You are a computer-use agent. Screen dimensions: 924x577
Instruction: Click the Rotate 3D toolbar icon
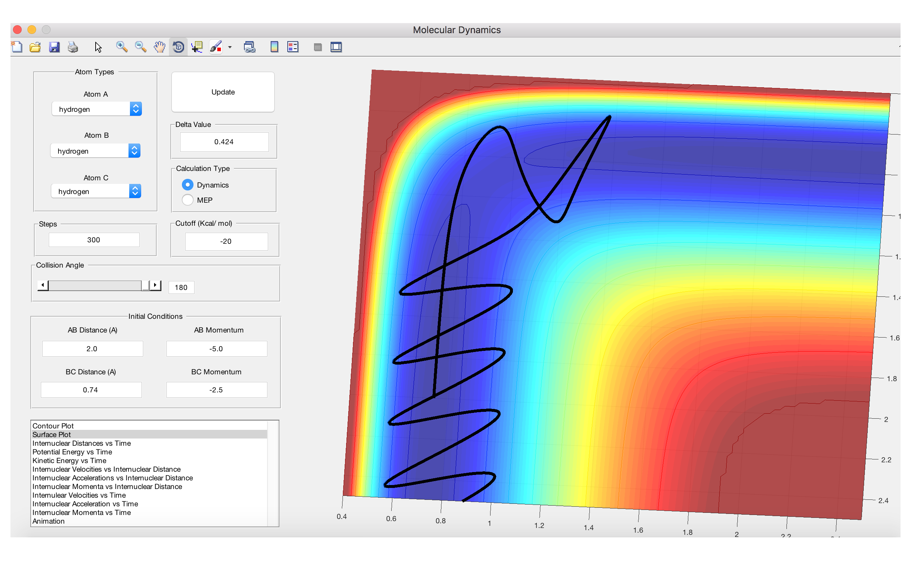[x=178, y=47]
